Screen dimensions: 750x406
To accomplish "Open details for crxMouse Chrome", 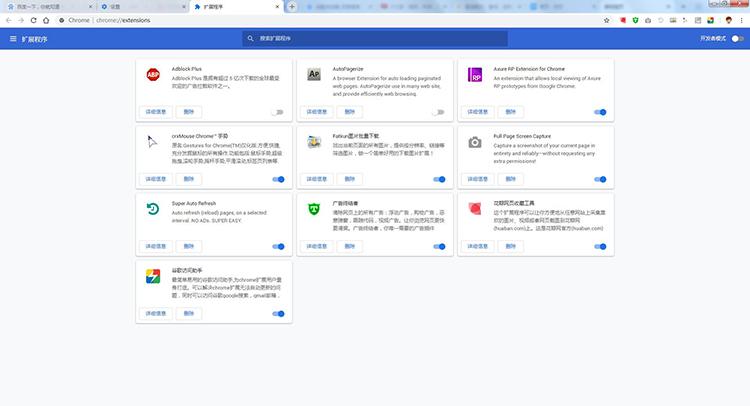I will (155, 179).
